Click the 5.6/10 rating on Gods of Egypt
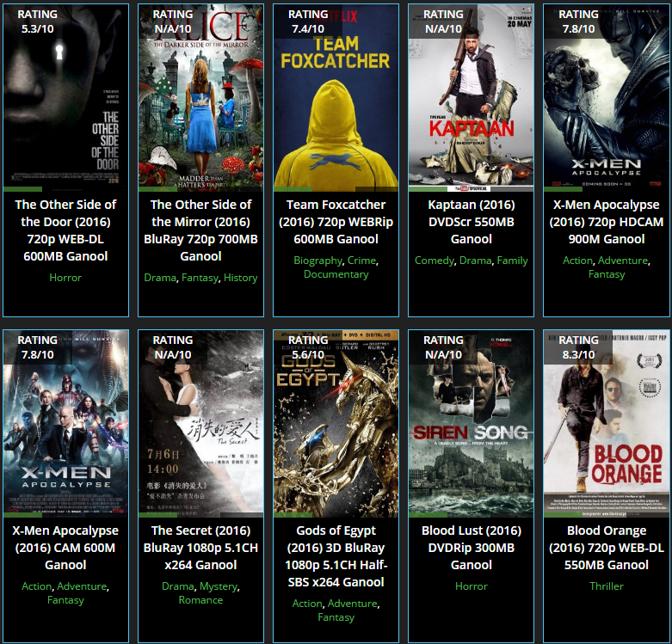Viewport: 672px width, 644px height. click(308, 347)
